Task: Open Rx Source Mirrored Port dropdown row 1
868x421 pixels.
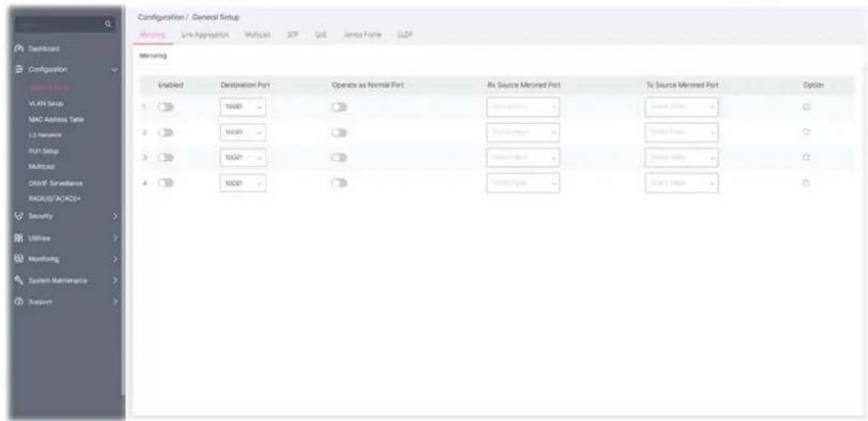Action: pos(523,107)
